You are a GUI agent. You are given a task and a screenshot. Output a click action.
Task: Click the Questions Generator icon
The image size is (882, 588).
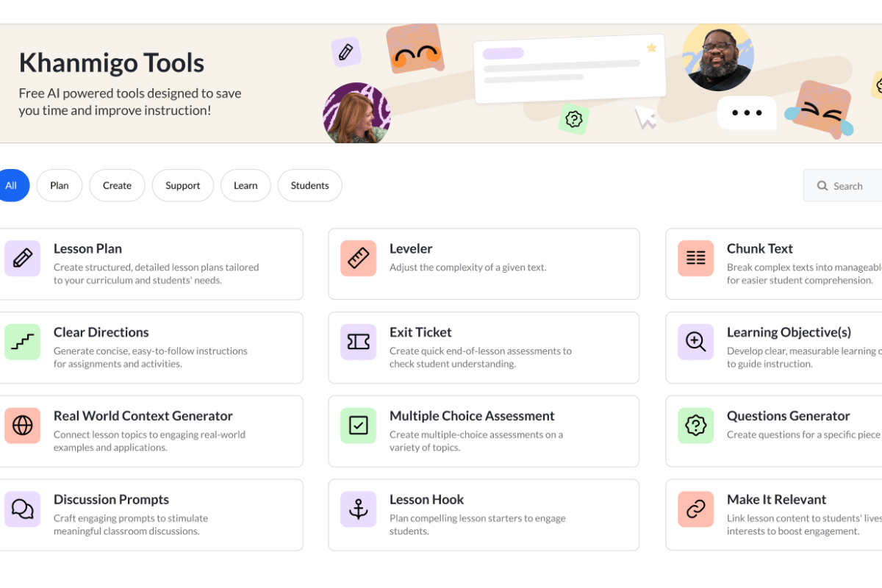[x=695, y=426]
